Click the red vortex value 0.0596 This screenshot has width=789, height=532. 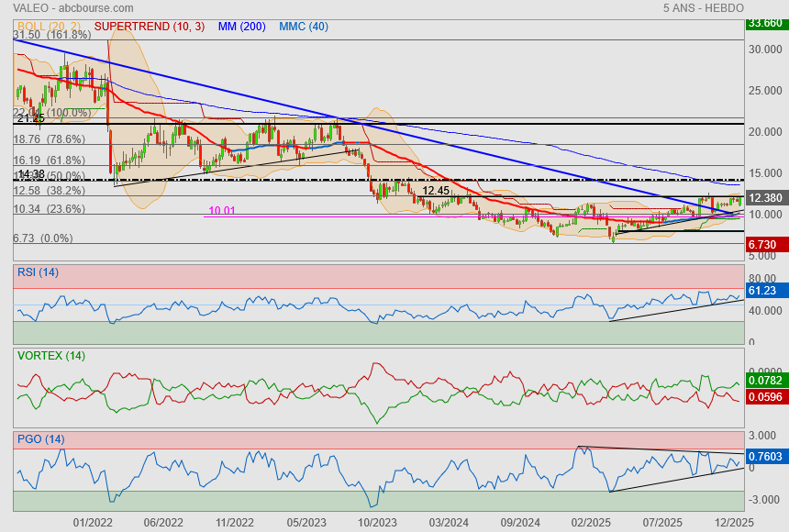[765, 397]
